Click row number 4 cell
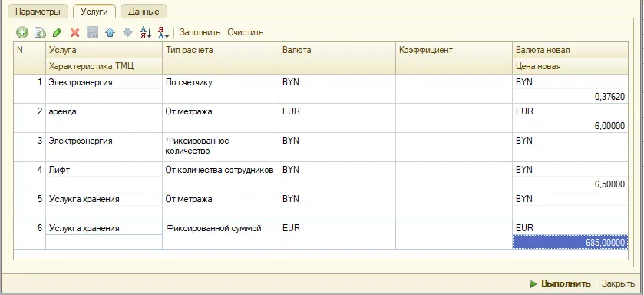 tap(29, 176)
